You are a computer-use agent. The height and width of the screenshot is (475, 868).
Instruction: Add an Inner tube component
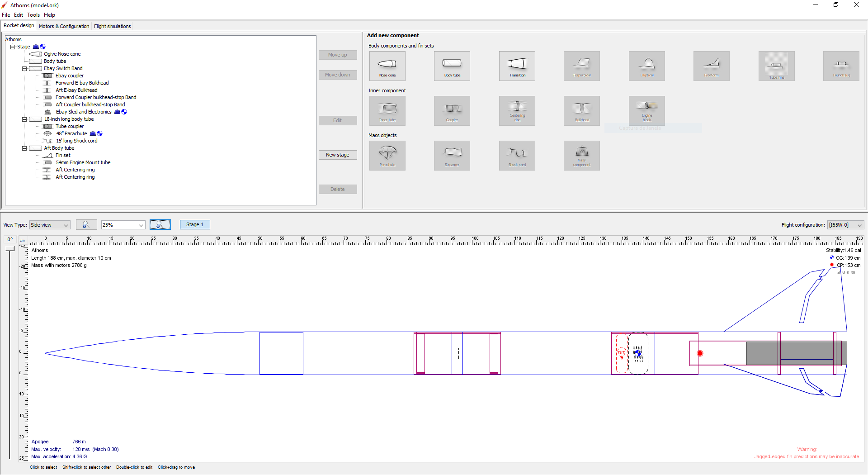pos(387,111)
